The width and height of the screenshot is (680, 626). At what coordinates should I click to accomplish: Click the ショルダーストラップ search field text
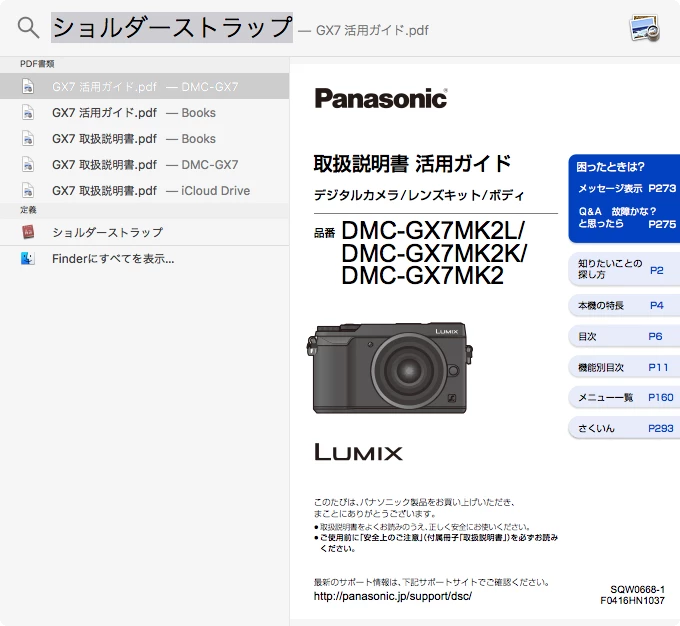tap(172, 28)
